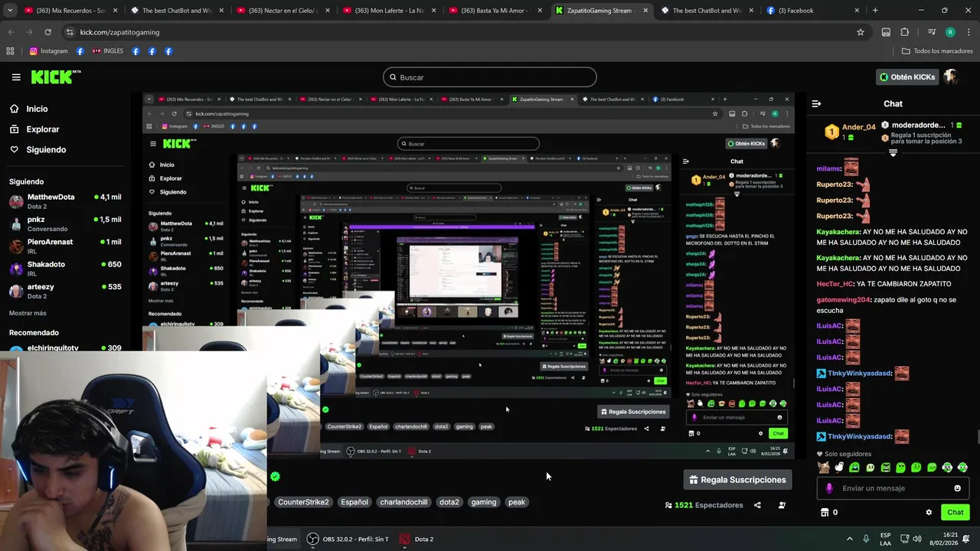Screen dimensions: 980x551
Task: Focus the Enviar un mensaje field
Action: pos(893,488)
